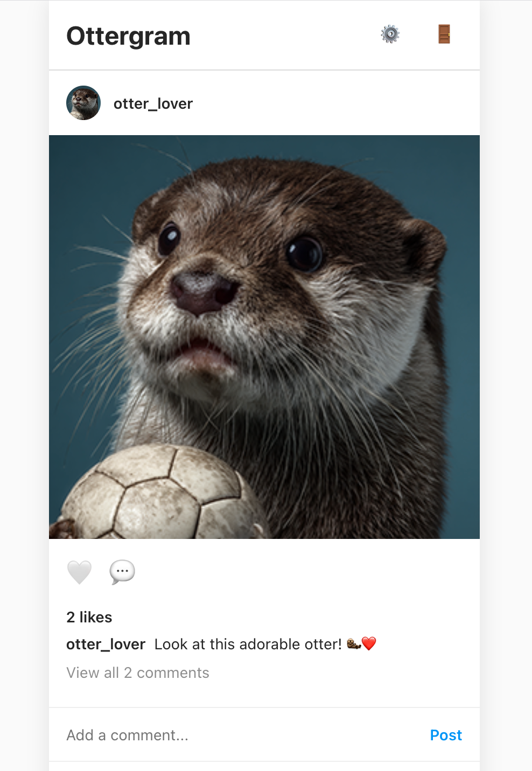Open settings via the gear icon
Screen dimensions: 532x771
(x=390, y=34)
